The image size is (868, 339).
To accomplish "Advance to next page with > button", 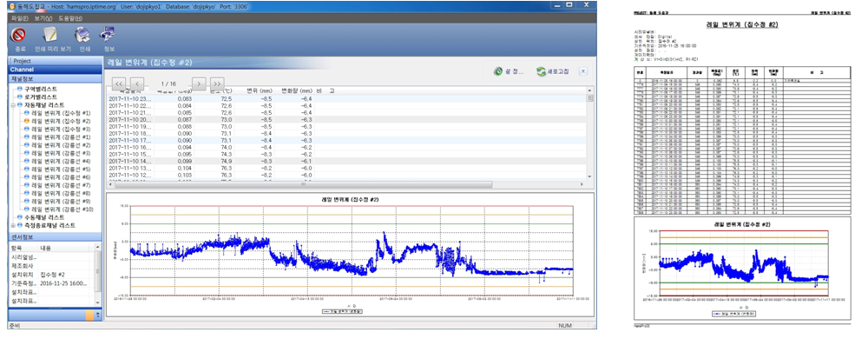I will (199, 83).
